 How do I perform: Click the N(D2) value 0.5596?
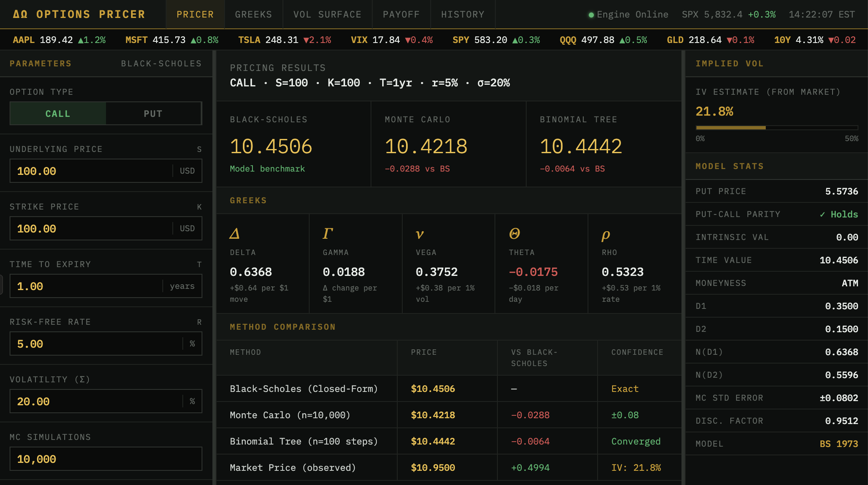(841, 375)
